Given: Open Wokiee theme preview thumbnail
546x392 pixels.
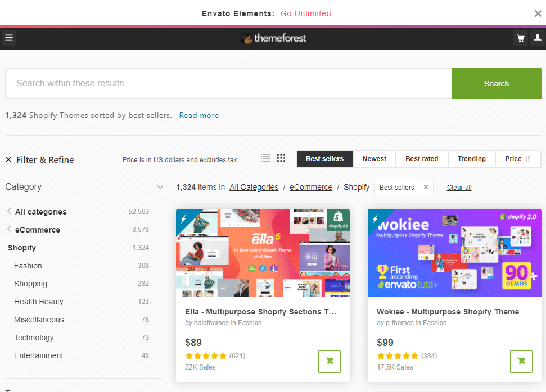Looking at the screenshot, I should 454,253.
